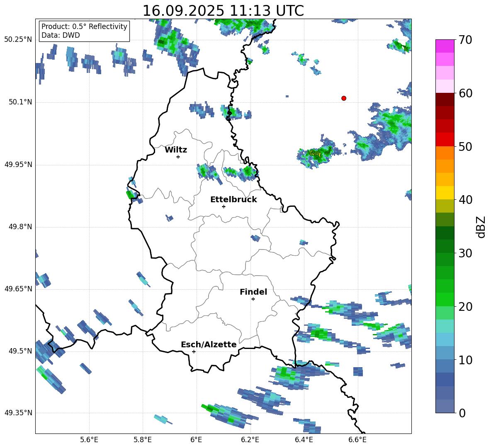Click the 5.6°E longitude label

click(89, 440)
